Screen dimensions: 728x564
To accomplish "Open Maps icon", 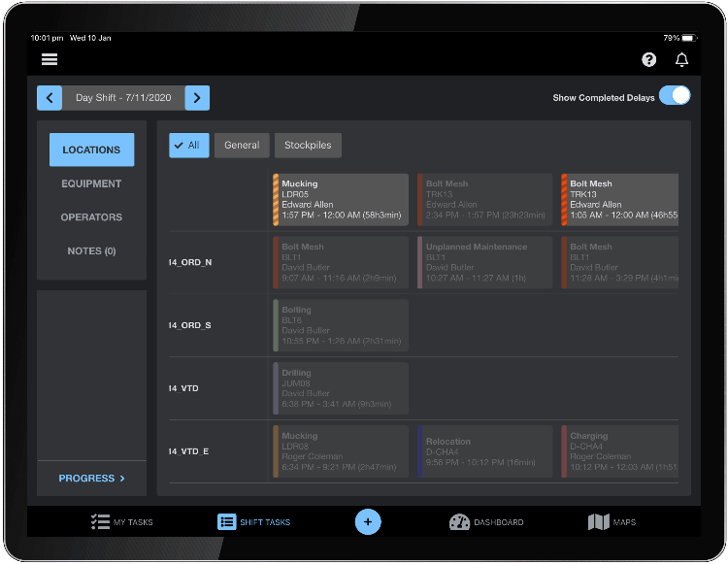I will 599,521.
